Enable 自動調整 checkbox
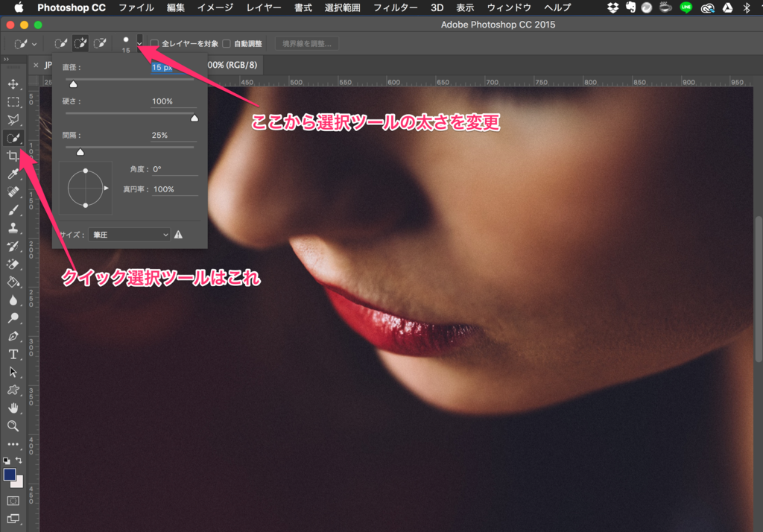Viewport: 763px width, 532px height. 227,44
